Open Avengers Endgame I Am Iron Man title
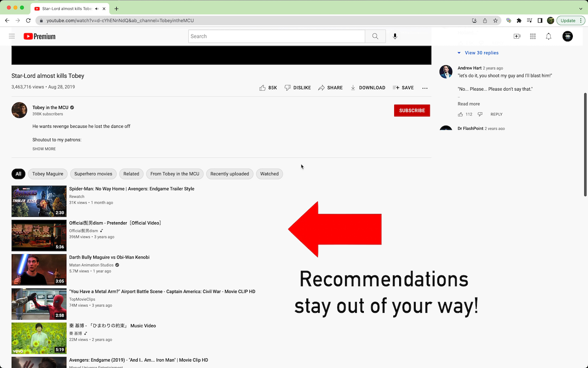Image resolution: width=588 pixels, height=368 pixels. coord(138,360)
